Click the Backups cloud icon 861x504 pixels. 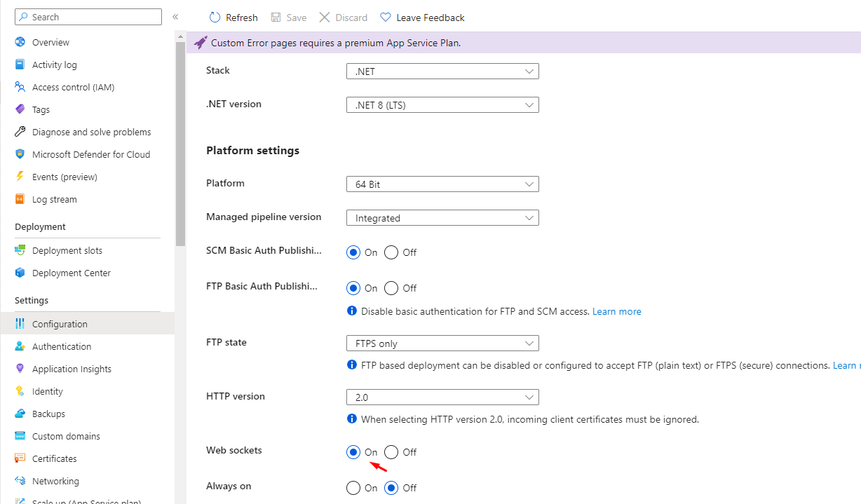tap(20, 414)
